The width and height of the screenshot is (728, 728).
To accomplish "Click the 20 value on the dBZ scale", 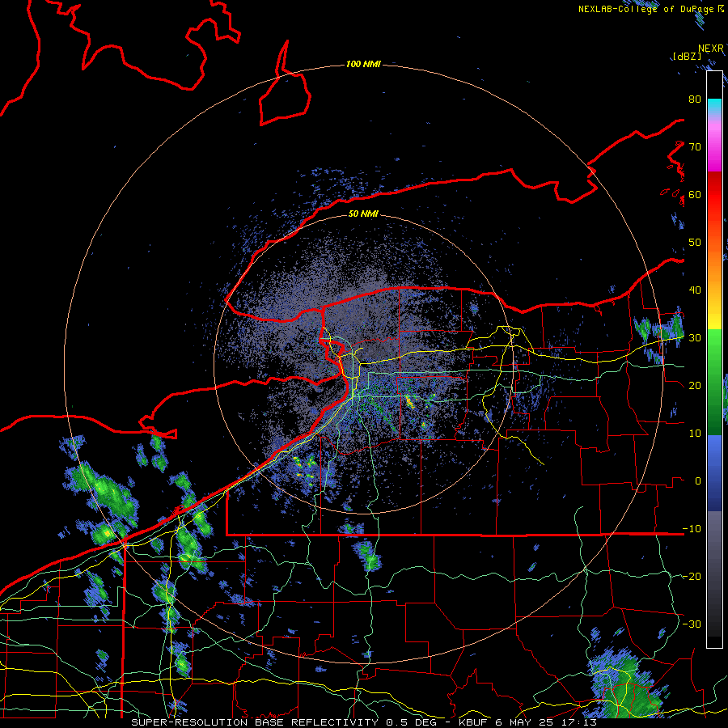I will [x=695, y=385].
